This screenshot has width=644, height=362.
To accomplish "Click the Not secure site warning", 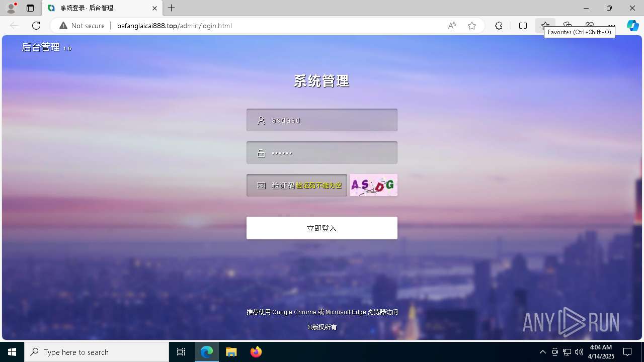I will 82,26.
